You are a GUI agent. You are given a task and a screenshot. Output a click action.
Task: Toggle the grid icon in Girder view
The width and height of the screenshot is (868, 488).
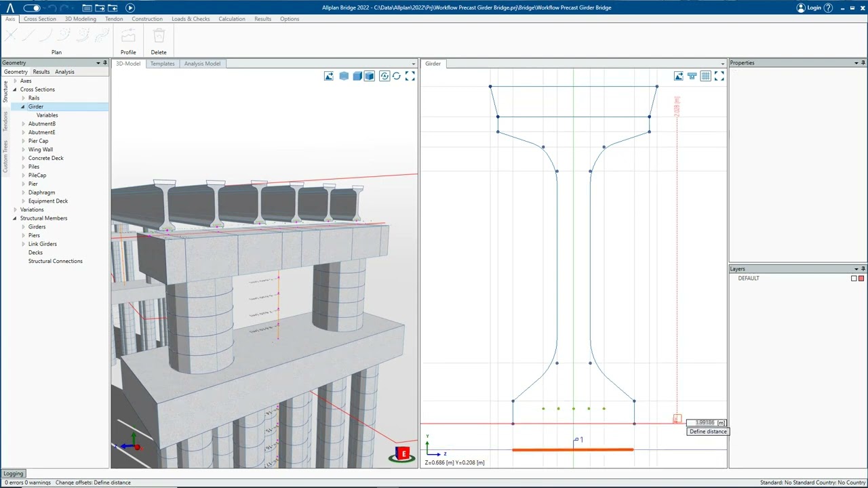(x=705, y=76)
